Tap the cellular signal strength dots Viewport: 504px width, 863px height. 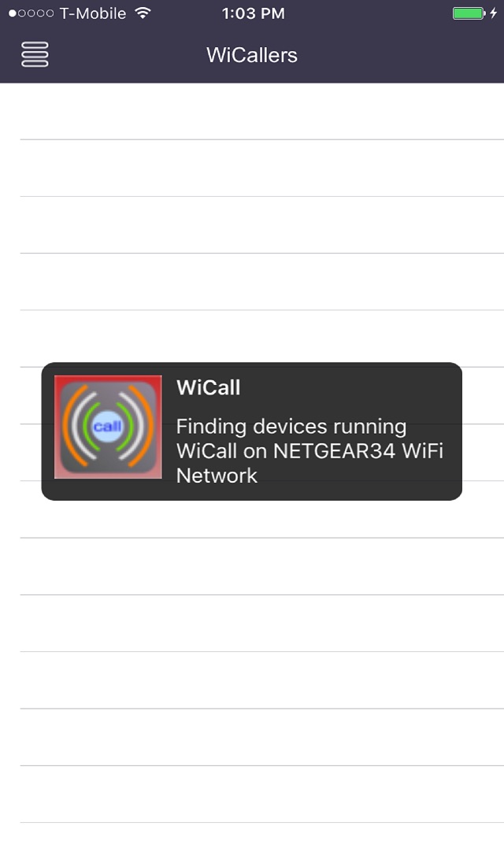tap(31, 13)
